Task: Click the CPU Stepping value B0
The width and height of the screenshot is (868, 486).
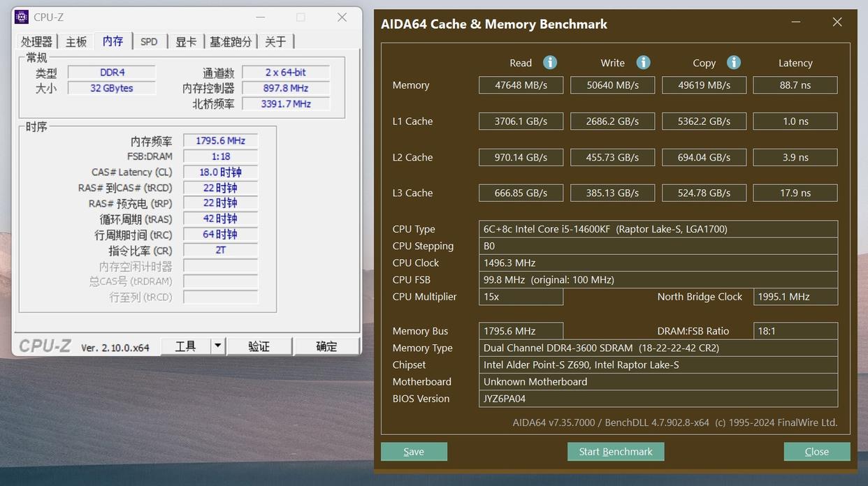Action: (x=658, y=246)
